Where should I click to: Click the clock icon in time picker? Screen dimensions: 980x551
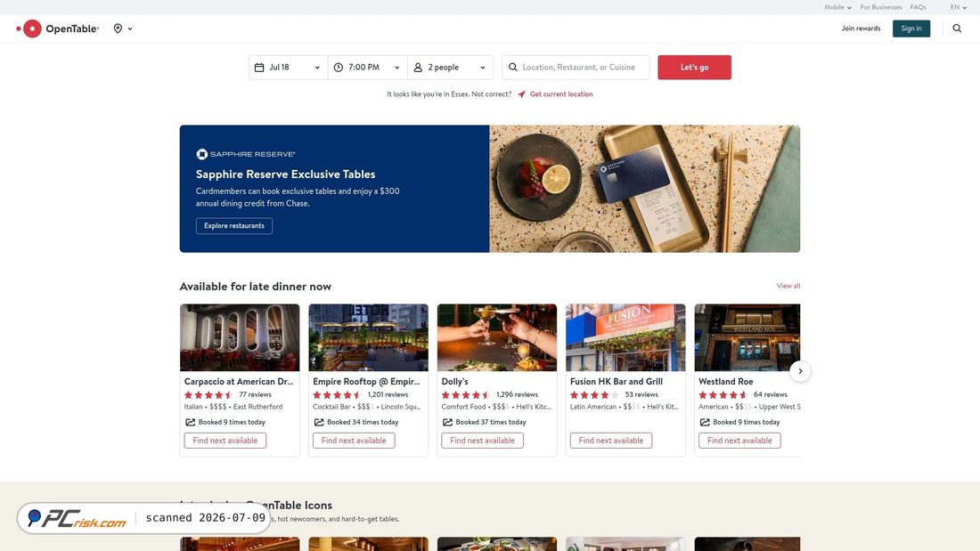[339, 68]
